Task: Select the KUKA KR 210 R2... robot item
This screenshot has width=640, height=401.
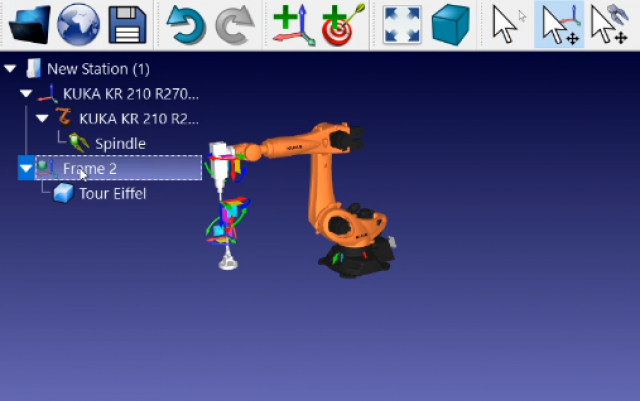Action: coord(139,119)
